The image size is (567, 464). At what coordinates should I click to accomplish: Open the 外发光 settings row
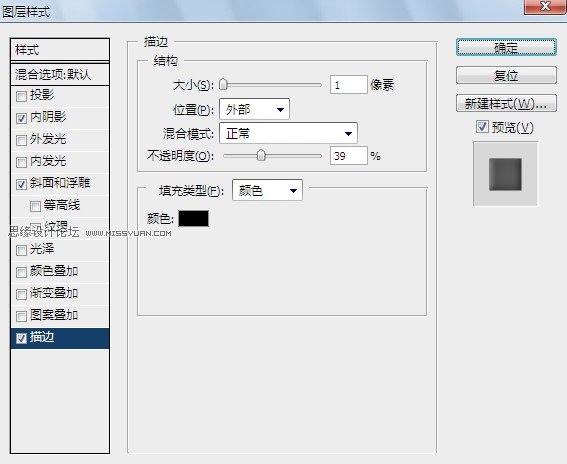pyautogui.click(x=60, y=140)
